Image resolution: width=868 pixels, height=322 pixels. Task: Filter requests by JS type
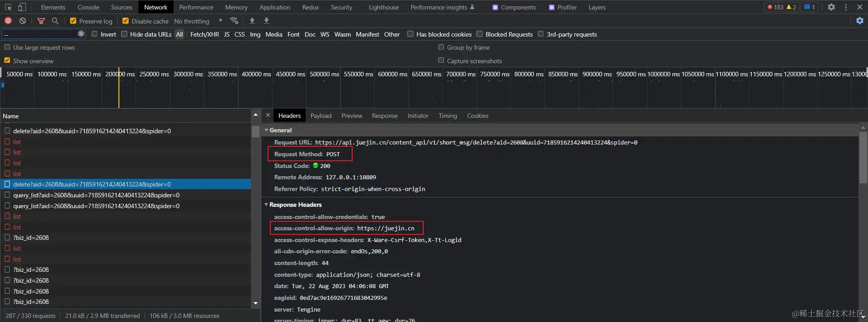point(226,34)
